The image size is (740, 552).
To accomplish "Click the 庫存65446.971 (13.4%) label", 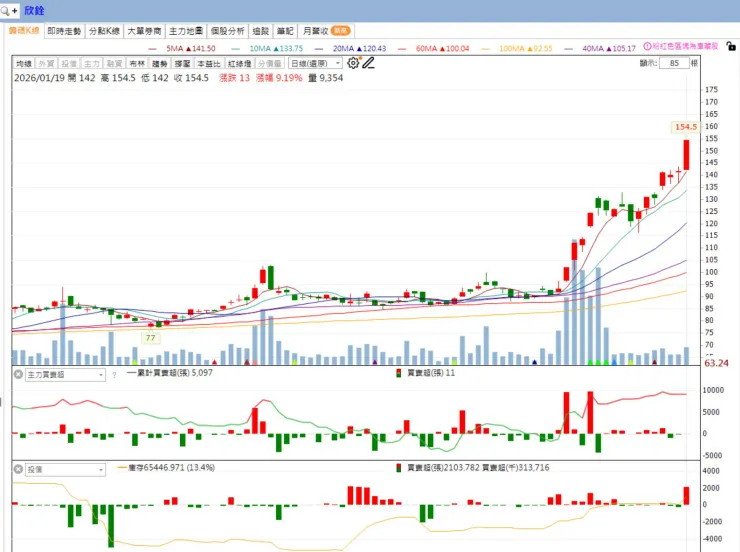I will (166, 468).
